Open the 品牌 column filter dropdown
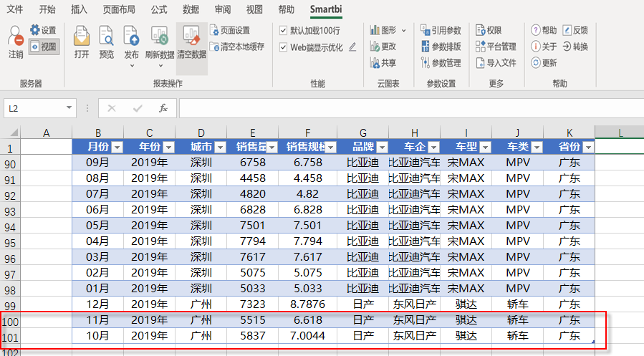This screenshot has height=356, width=644. (x=382, y=147)
